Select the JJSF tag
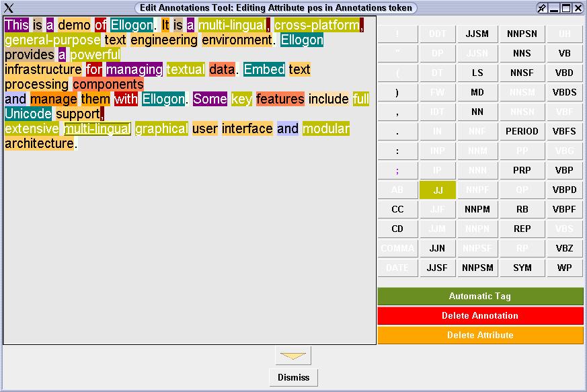This screenshot has width=587, height=392. coord(437,268)
